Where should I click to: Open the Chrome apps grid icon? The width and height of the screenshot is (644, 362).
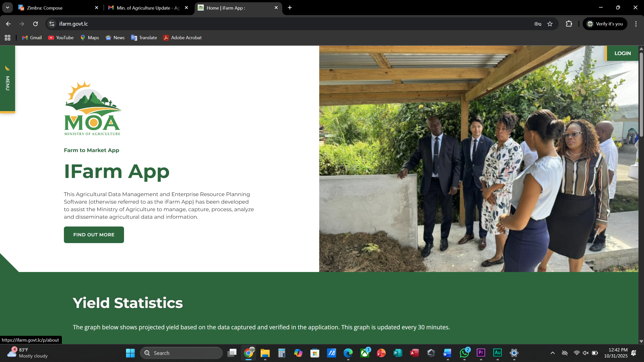click(x=8, y=38)
